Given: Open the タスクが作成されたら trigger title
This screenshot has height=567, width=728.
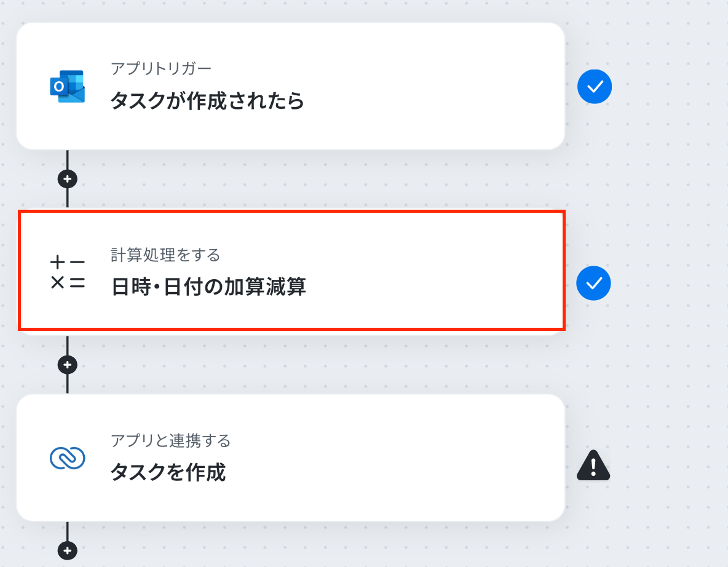Looking at the screenshot, I should (x=207, y=100).
